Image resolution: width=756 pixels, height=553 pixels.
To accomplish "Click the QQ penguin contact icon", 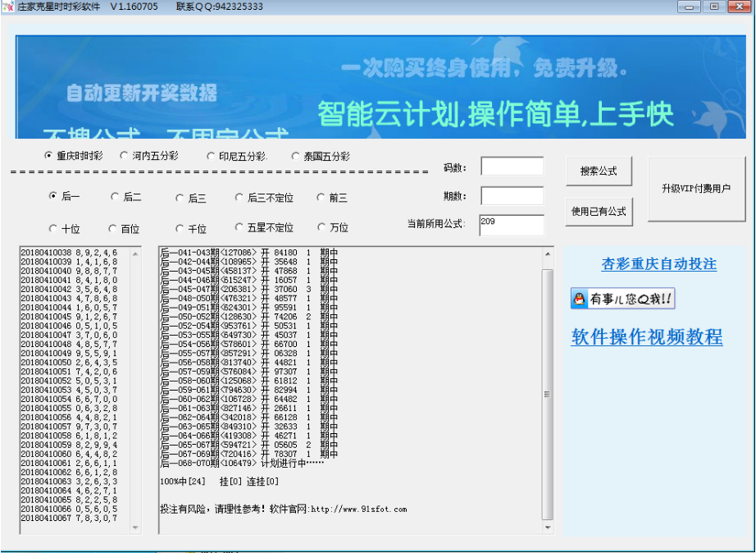I will click(578, 299).
